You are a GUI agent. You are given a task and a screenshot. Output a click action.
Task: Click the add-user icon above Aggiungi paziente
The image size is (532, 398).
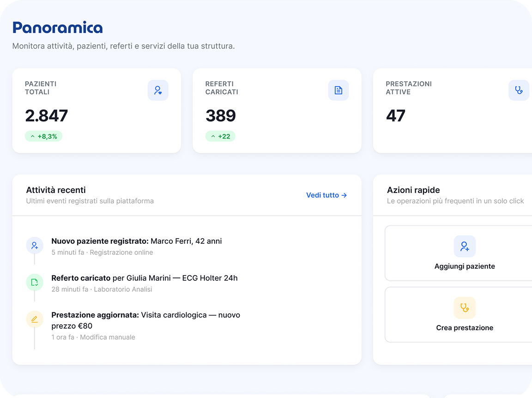click(465, 247)
